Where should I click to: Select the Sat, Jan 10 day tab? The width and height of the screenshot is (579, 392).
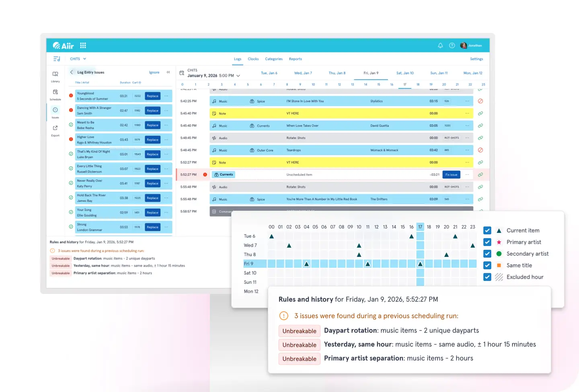(x=404, y=73)
